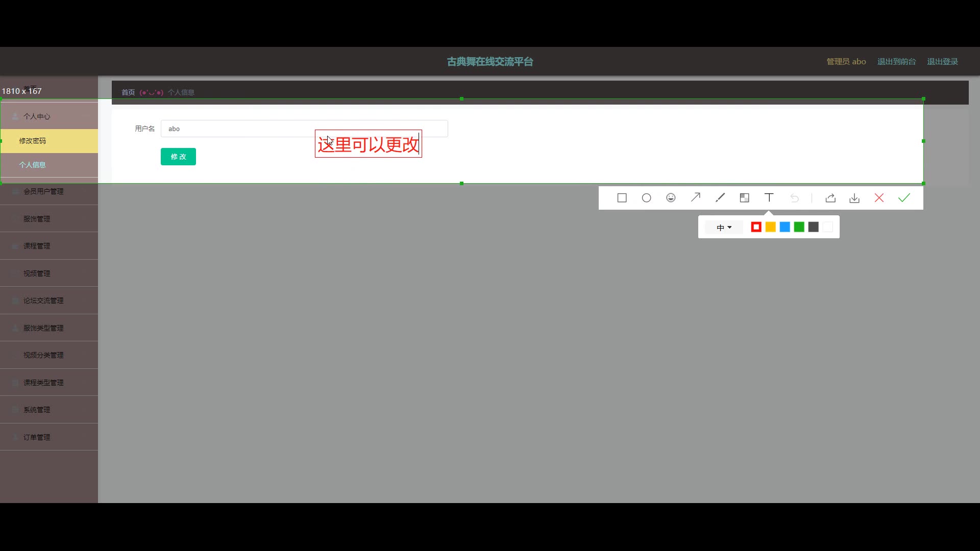Click the 修改 submit button
Image resolution: width=980 pixels, height=551 pixels.
click(x=178, y=157)
